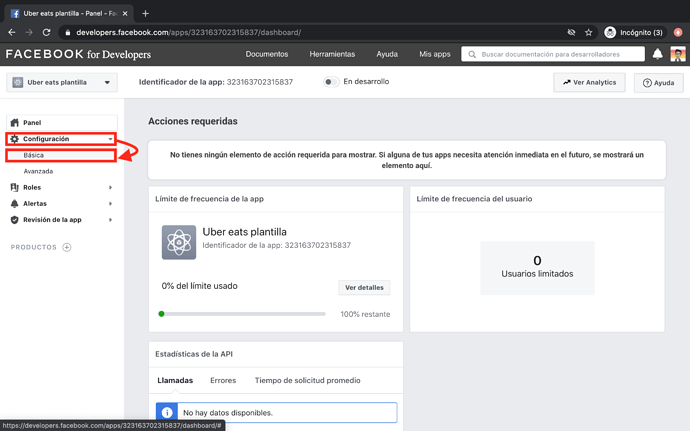The image size is (690, 431).
Task: Open the Documentos menu
Action: [x=267, y=54]
